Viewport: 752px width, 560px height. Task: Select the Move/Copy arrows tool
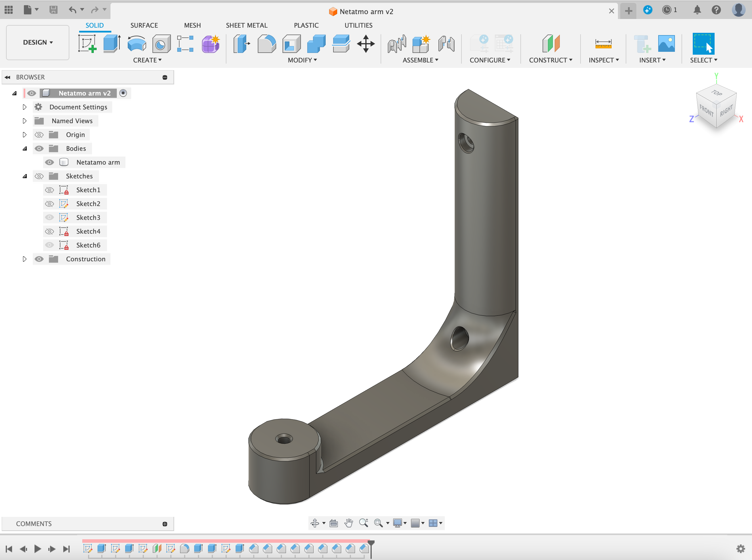pos(366,44)
